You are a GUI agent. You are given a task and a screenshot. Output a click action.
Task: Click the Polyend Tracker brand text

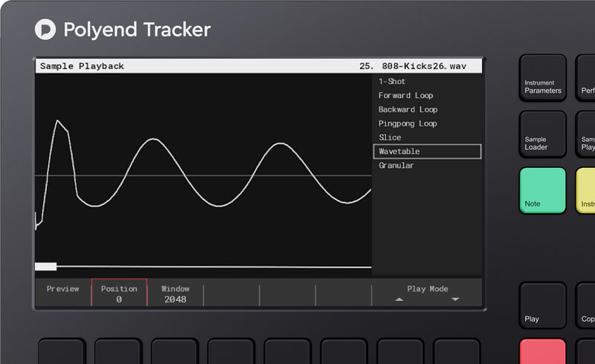[x=137, y=30]
